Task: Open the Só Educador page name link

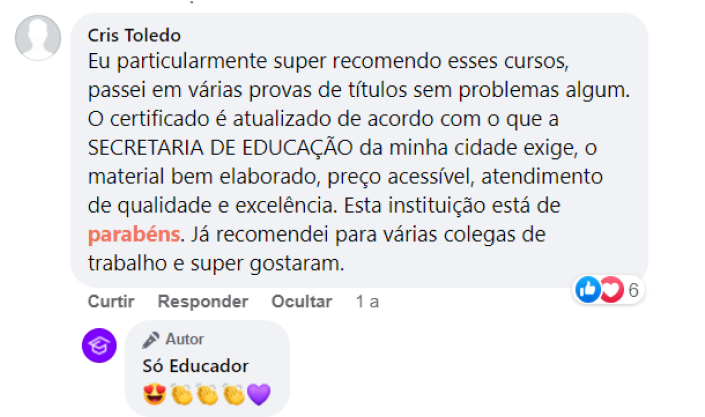Action: [x=195, y=366]
